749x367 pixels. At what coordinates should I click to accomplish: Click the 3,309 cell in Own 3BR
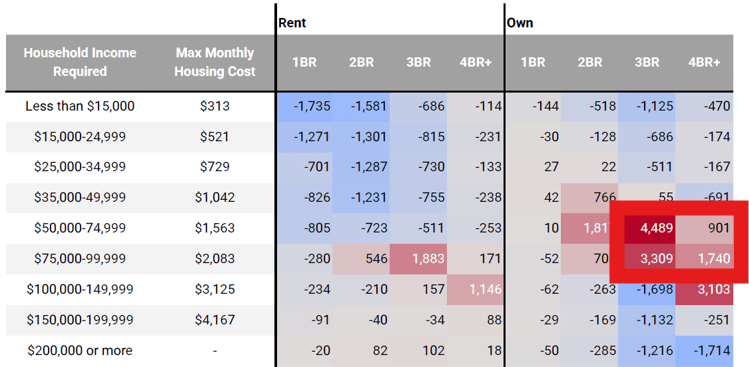coord(647,259)
